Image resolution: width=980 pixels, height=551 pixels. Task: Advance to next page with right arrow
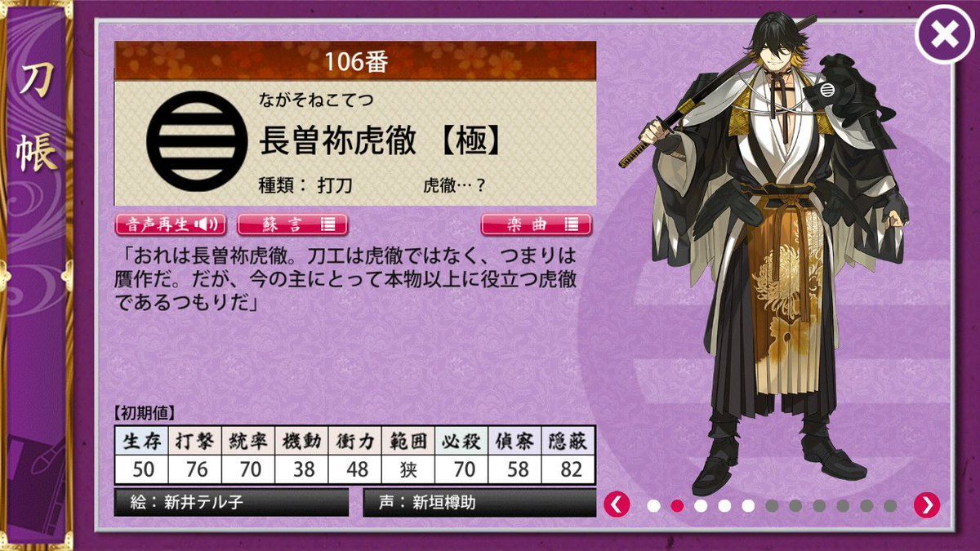point(926,505)
